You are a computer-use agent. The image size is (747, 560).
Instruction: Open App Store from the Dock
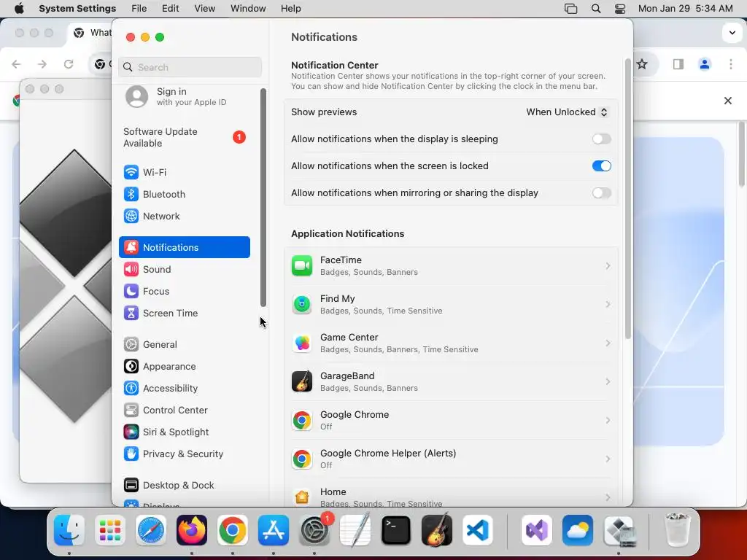[274, 530]
